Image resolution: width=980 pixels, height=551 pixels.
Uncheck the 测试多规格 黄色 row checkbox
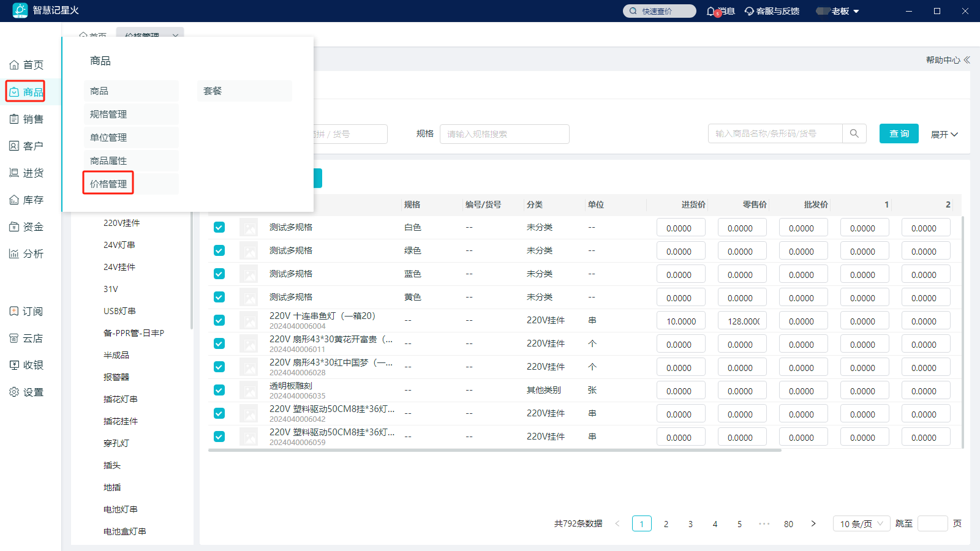pyautogui.click(x=219, y=297)
